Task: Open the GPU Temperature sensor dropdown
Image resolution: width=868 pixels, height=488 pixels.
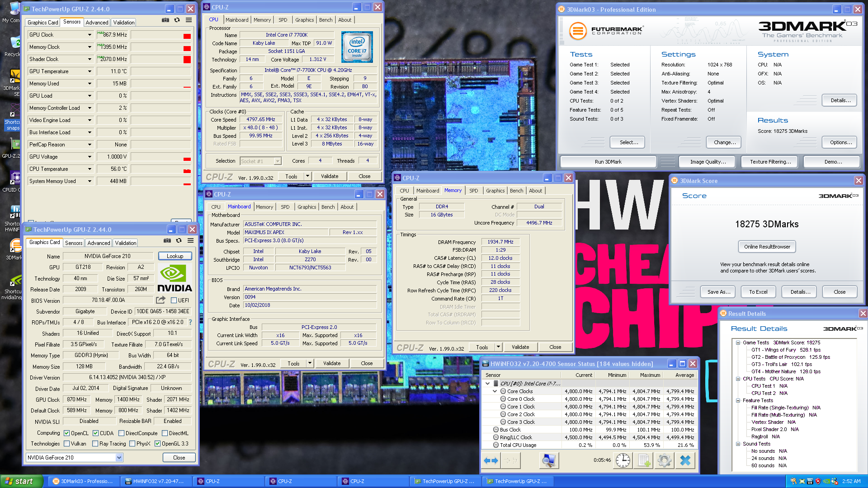Action: [x=90, y=71]
